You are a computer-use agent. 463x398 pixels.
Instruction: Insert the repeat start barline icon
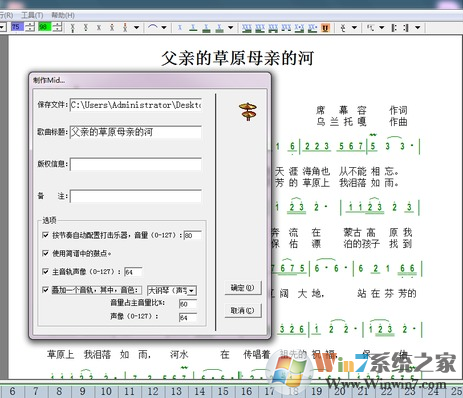pyautogui.click(x=394, y=28)
